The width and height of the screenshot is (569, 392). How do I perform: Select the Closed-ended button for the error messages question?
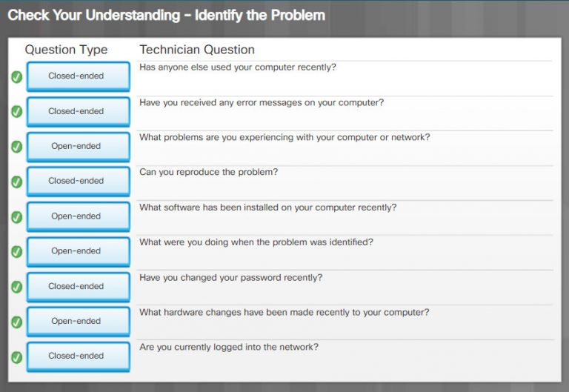click(x=78, y=111)
